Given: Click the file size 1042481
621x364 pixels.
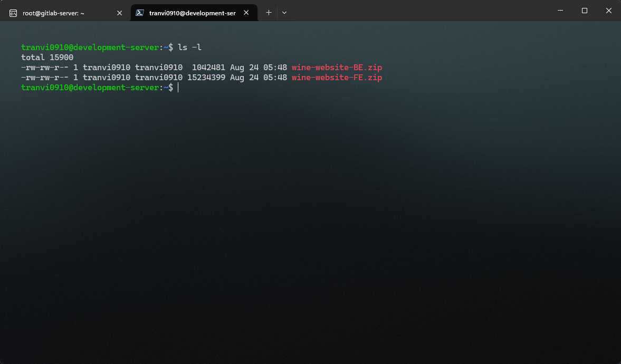Looking at the screenshot, I should 209,68.
